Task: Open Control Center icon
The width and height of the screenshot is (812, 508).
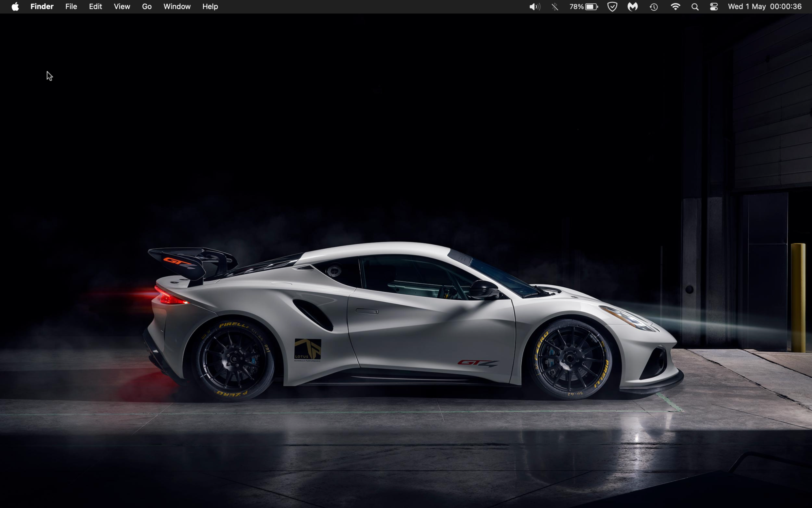Action: [x=714, y=7]
